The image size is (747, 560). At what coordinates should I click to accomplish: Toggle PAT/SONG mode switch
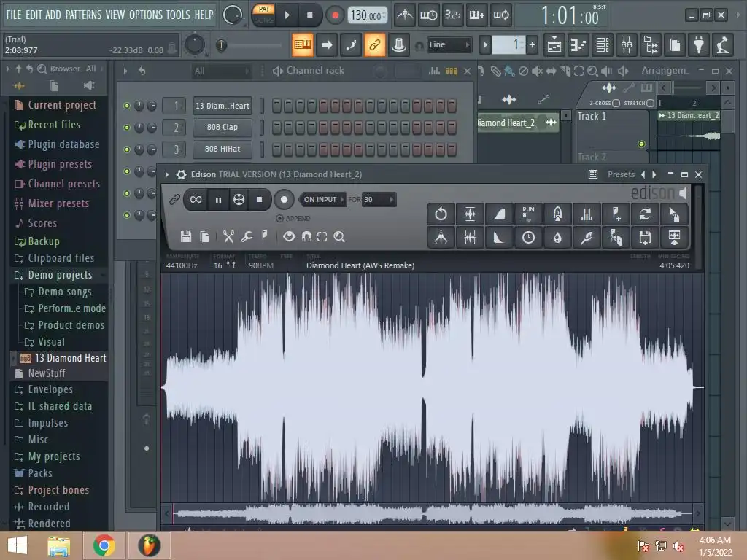tap(264, 15)
